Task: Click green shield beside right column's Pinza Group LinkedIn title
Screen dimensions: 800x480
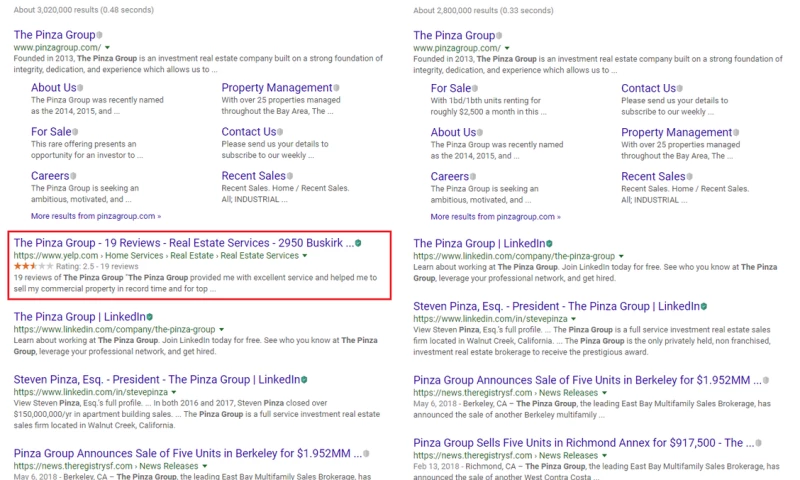Action: pyautogui.click(x=549, y=244)
